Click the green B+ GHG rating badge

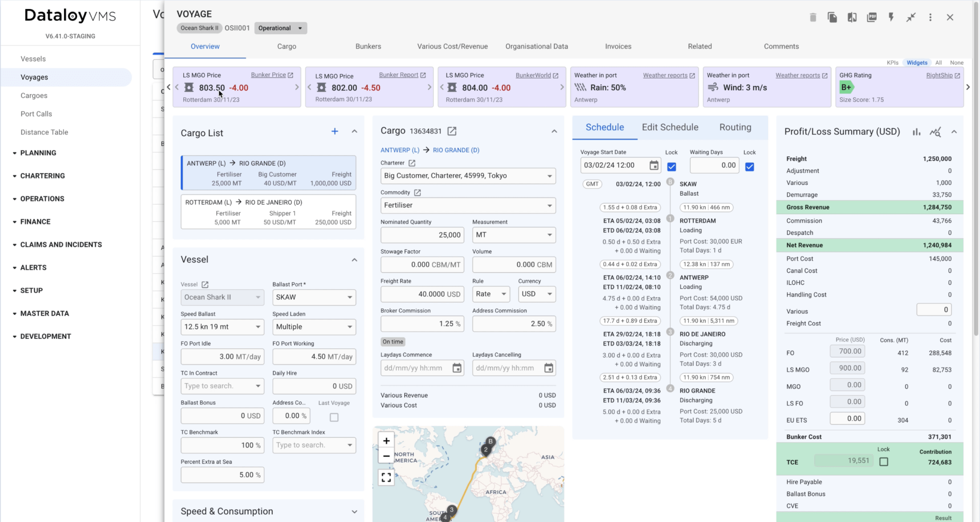(x=846, y=87)
